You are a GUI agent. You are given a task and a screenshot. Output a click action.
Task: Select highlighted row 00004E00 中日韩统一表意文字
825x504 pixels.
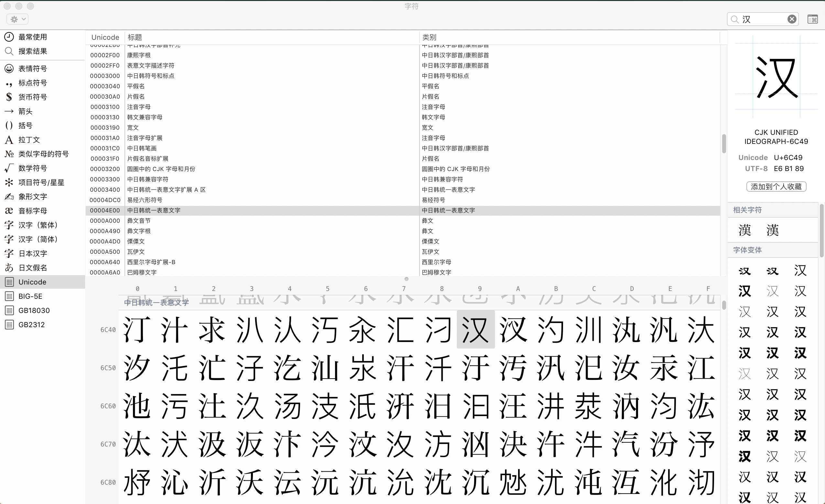[x=403, y=210]
